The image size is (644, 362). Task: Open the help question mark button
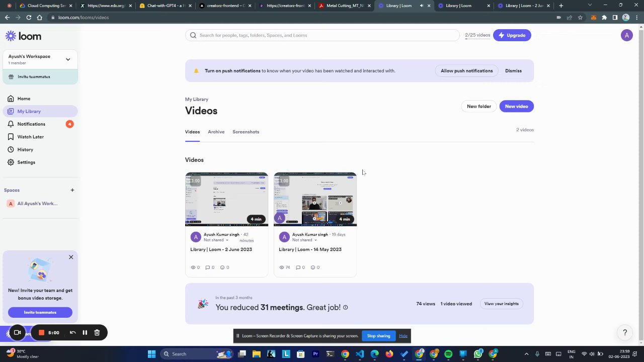tap(625, 332)
